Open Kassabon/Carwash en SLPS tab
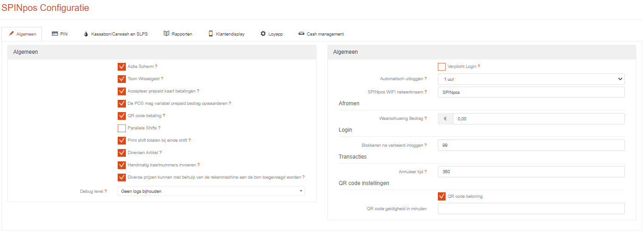The image size is (644, 232). [x=116, y=34]
